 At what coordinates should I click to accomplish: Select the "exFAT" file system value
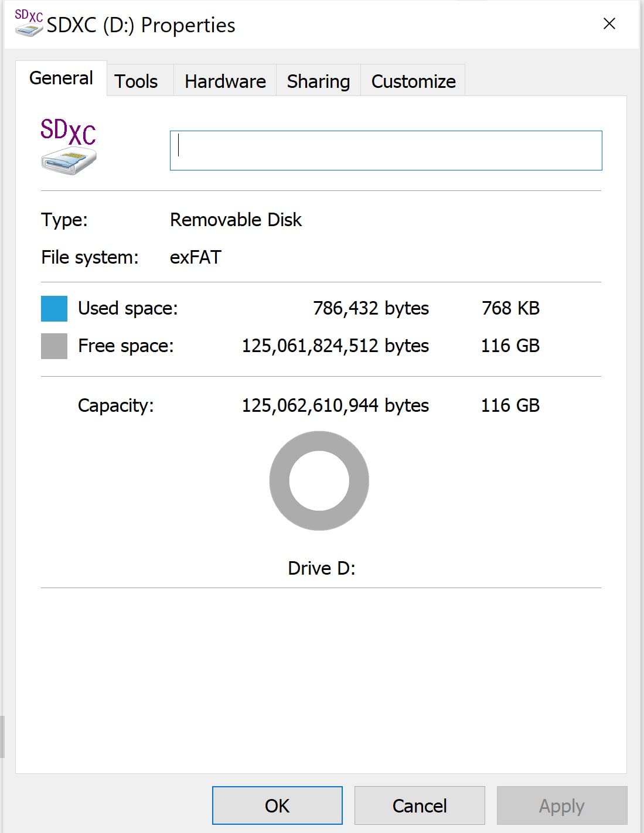pyautogui.click(x=196, y=257)
